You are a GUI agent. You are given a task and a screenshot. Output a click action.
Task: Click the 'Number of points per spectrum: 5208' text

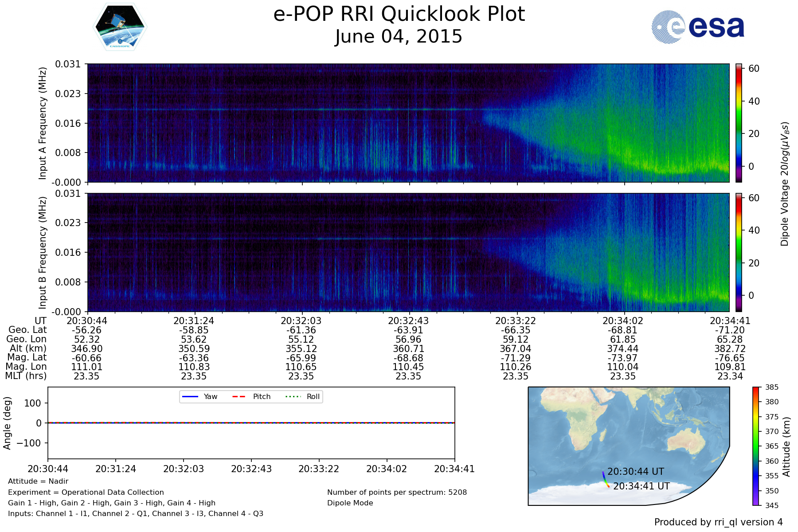click(x=397, y=492)
